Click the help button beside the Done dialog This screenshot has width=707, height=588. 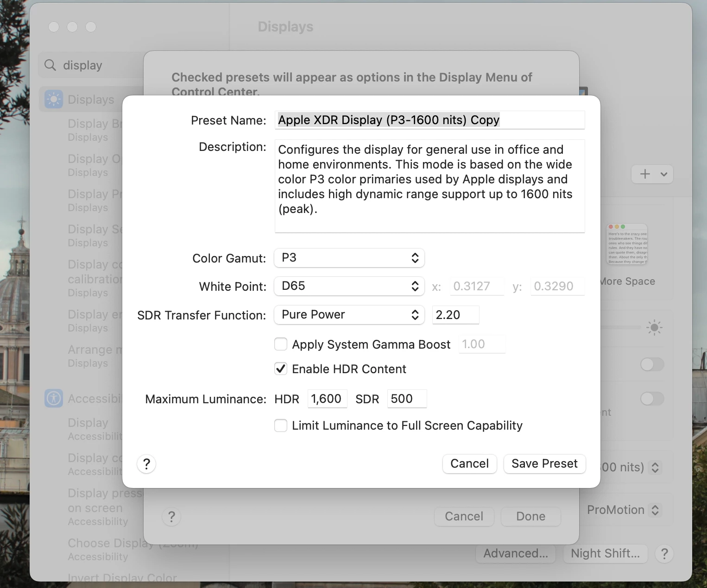pos(171,517)
